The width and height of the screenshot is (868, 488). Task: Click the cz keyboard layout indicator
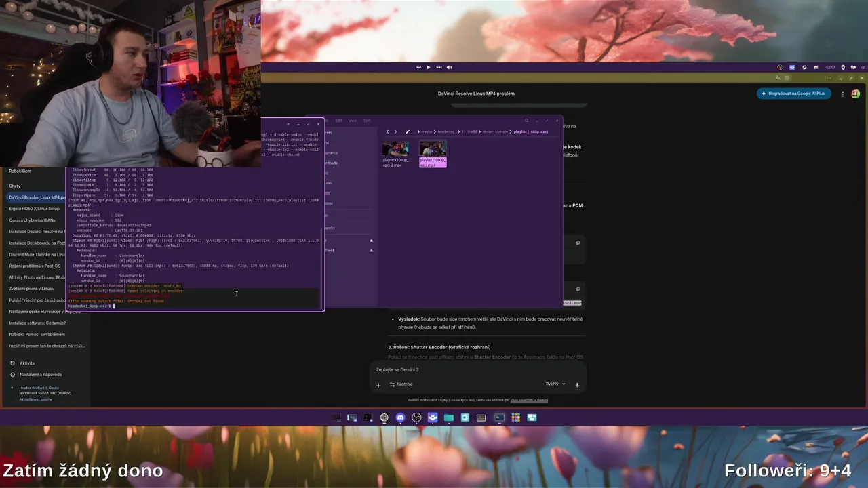(x=863, y=67)
